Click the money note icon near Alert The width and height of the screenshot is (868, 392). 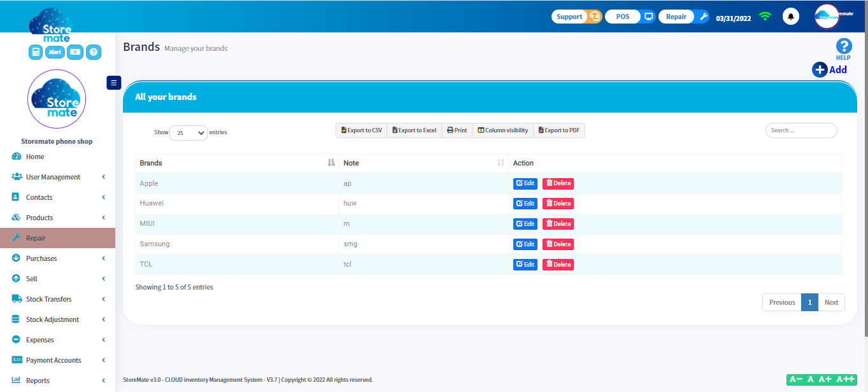click(x=75, y=52)
